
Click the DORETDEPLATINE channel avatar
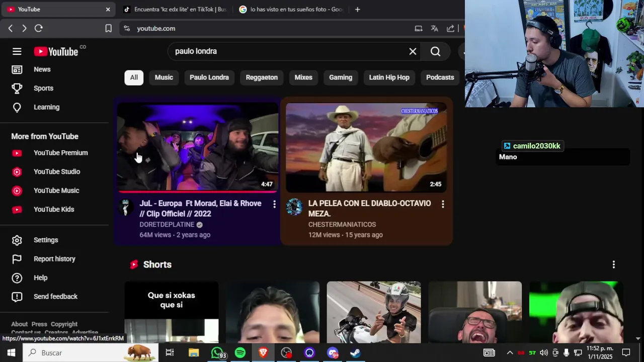tap(126, 207)
